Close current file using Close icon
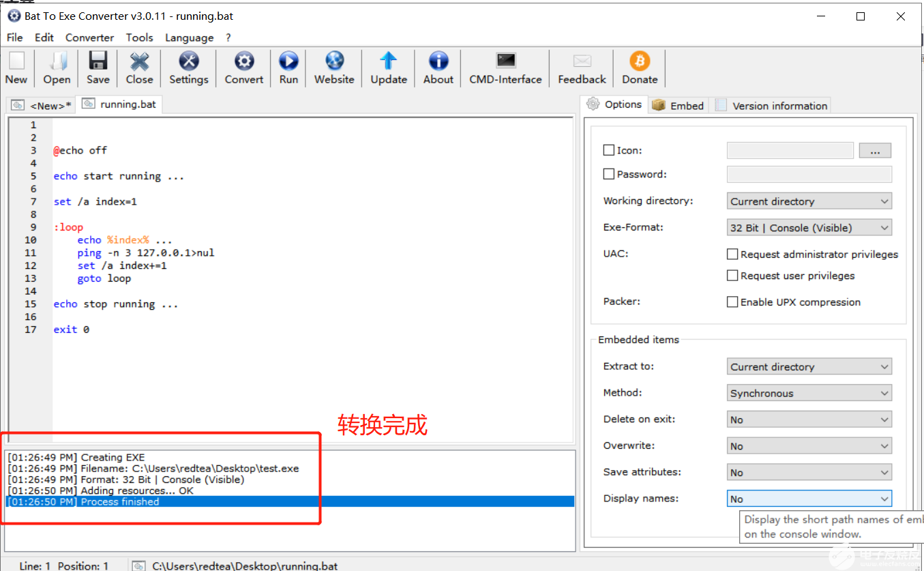 point(139,68)
